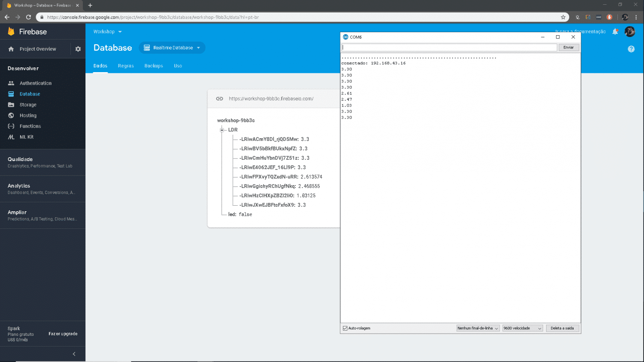Click the notifications bell icon

[x=615, y=32]
